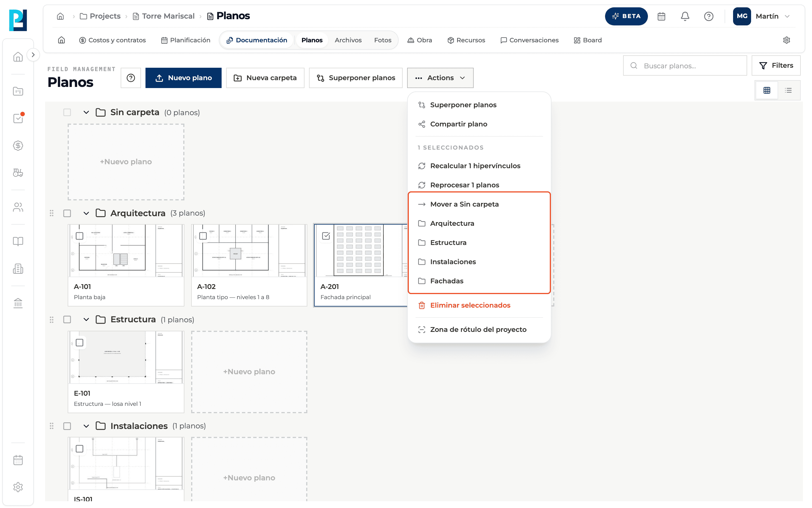This screenshot has height=508, width=812.
Task: Switch to list view
Action: coord(788,90)
